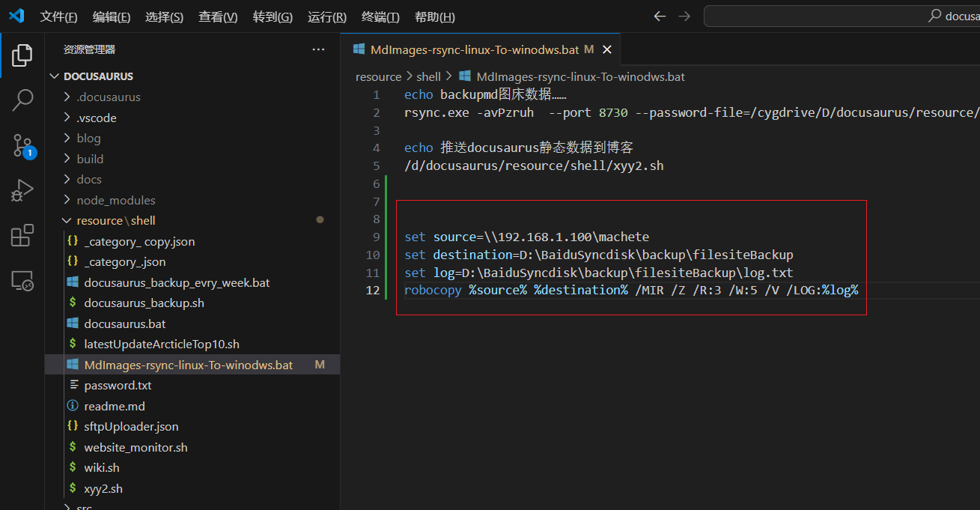Image resolution: width=980 pixels, height=510 pixels.
Task: Open the Extensions view icon
Action: click(22, 235)
